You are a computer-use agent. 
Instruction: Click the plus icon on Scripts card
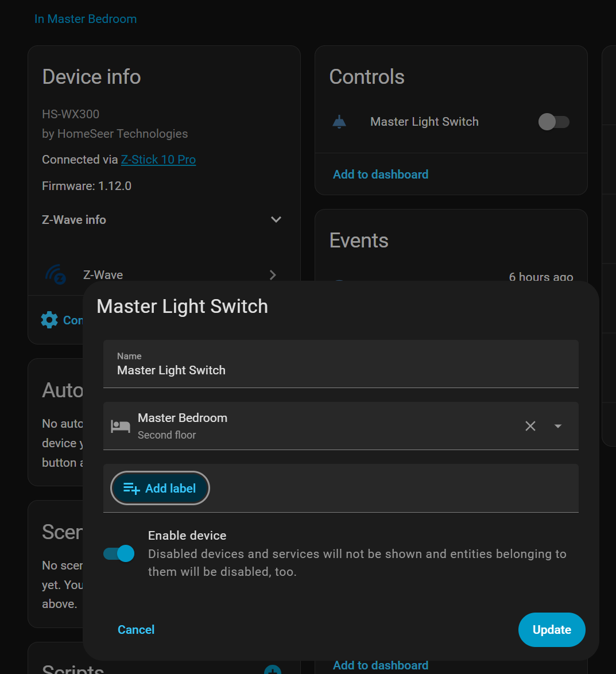(272, 669)
